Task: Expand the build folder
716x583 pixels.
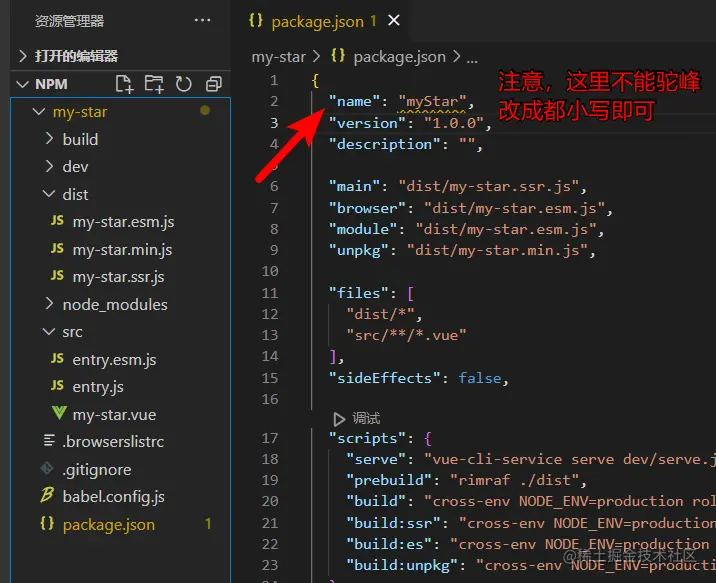Action: point(49,139)
